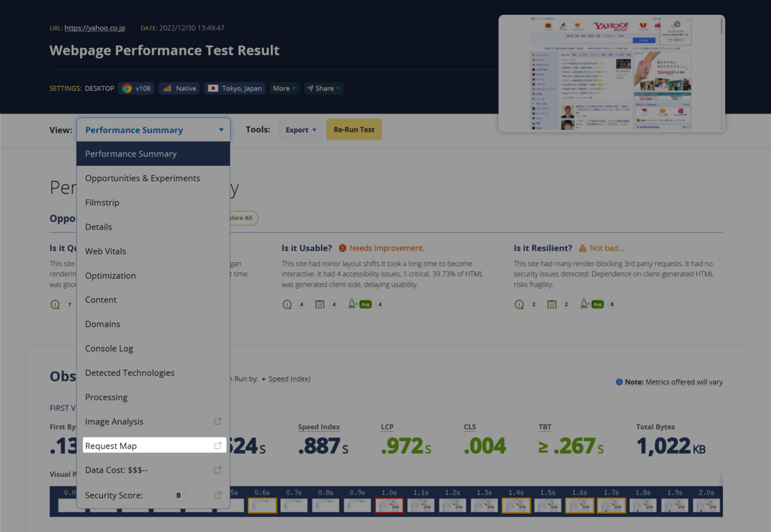Click external-link icon beside Request Map

(x=218, y=446)
